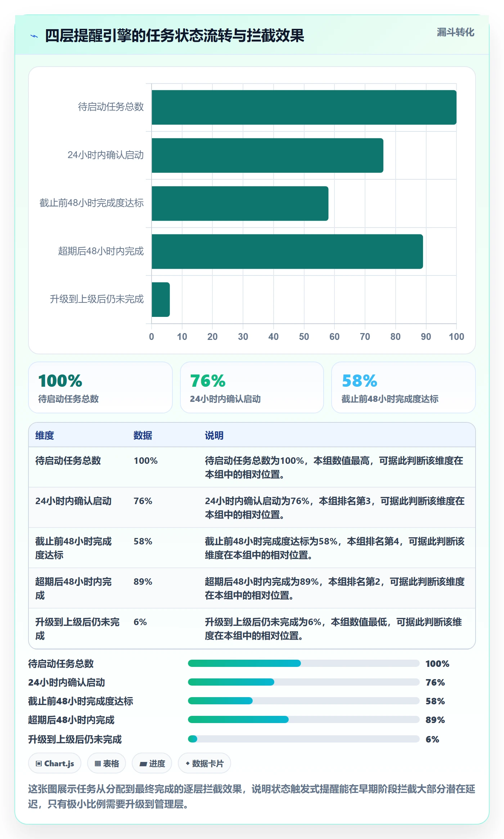
Task: Click the 说明 table column header
Action: pyautogui.click(x=214, y=435)
